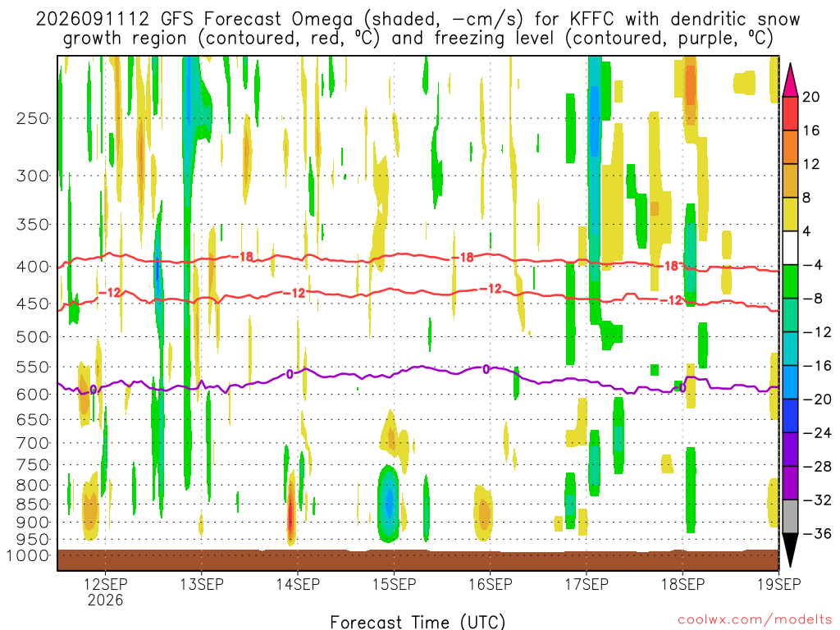Click the red colorbar segment at 16

790,113
